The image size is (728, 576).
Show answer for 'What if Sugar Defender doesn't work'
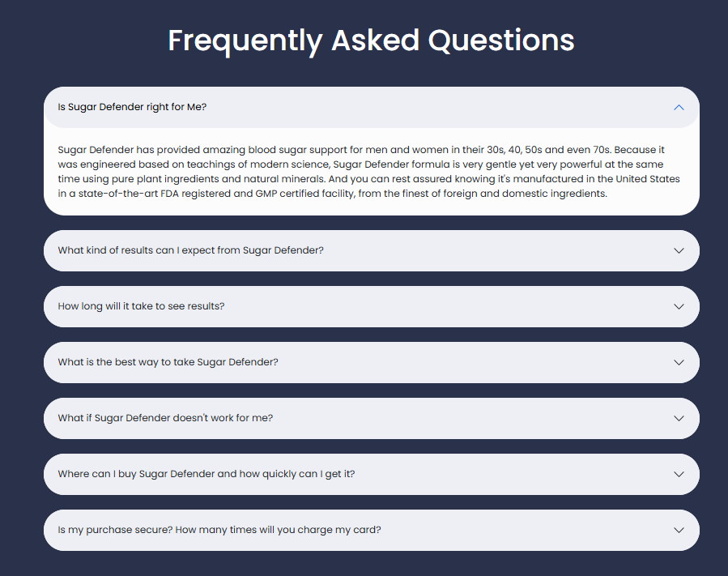click(x=165, y=418)
